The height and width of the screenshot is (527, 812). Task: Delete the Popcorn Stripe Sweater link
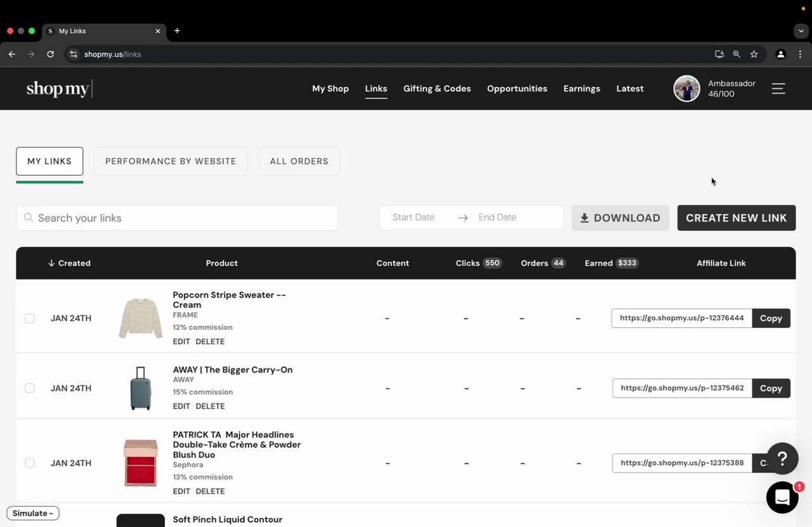click(210, 341)
